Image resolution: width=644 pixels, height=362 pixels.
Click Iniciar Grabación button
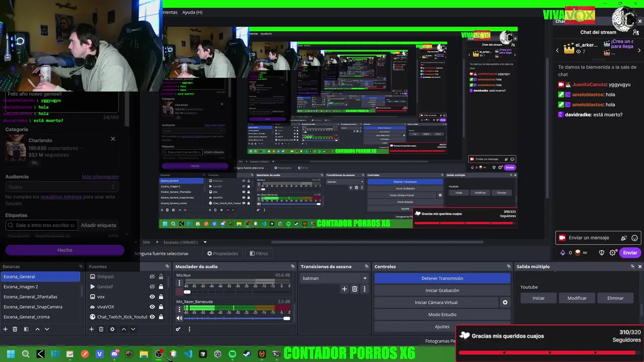coord(442,290)
